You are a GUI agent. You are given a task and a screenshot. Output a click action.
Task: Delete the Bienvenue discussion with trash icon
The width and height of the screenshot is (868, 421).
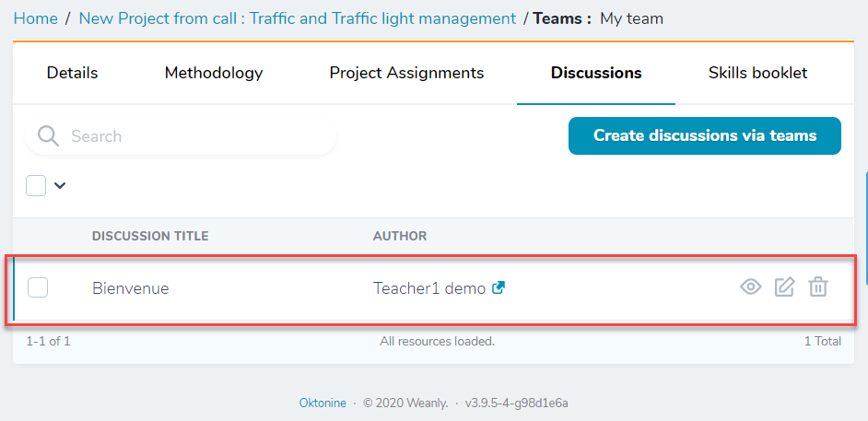click(x=818, y=287)
